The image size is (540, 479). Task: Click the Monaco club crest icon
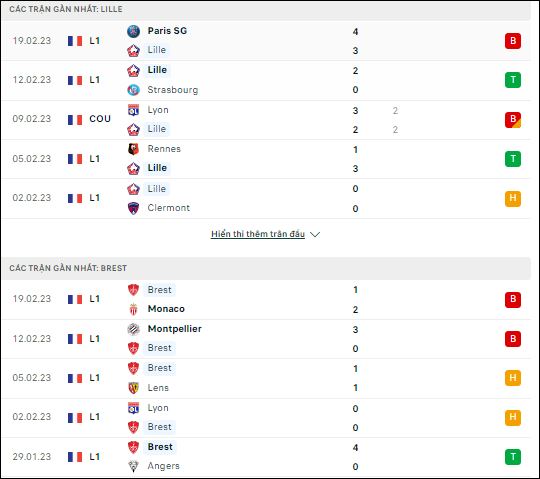133,309
